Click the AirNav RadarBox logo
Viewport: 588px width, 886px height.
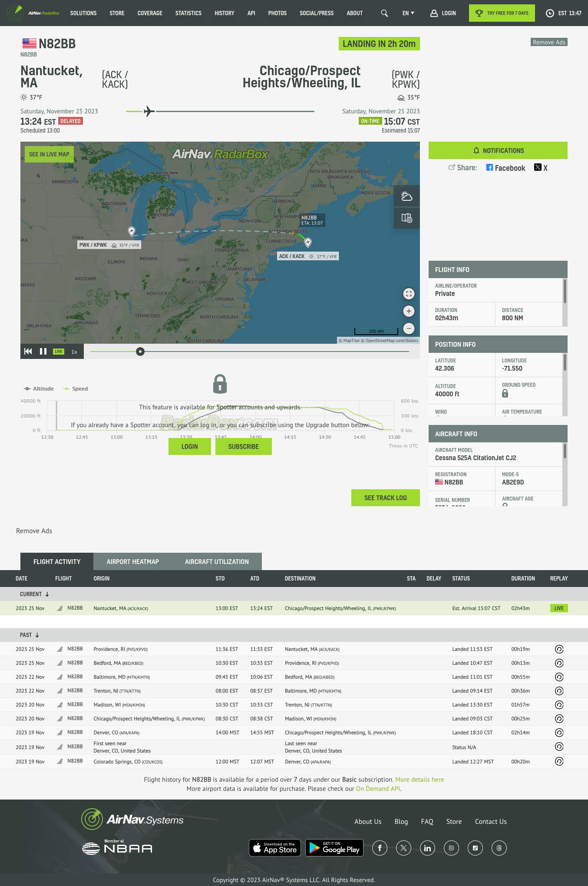(33, 13)
